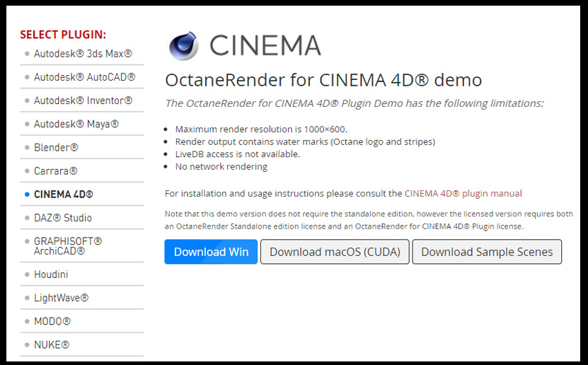Select Houdini plugin
The width and height of the screenshot is (588, 365).
[51, 274]
